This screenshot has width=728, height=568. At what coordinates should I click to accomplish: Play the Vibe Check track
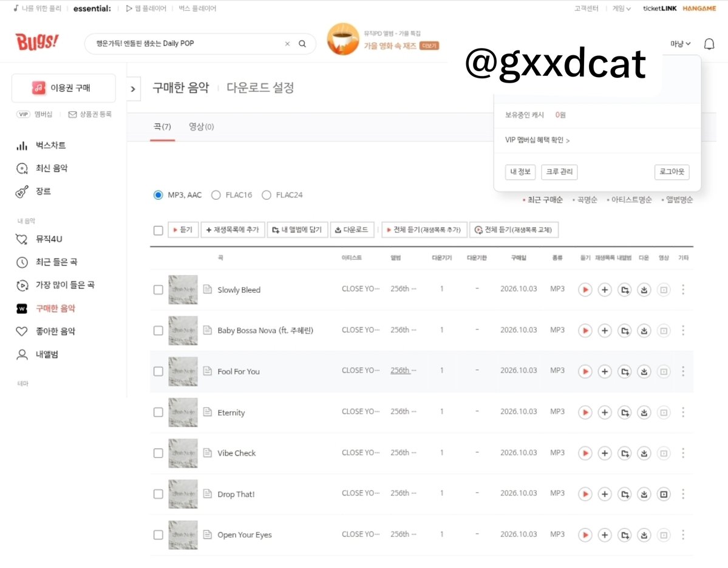(585, 453)
